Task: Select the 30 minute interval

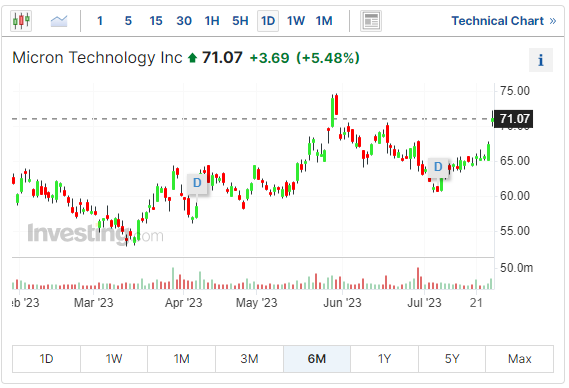Action: pos(184,21)
